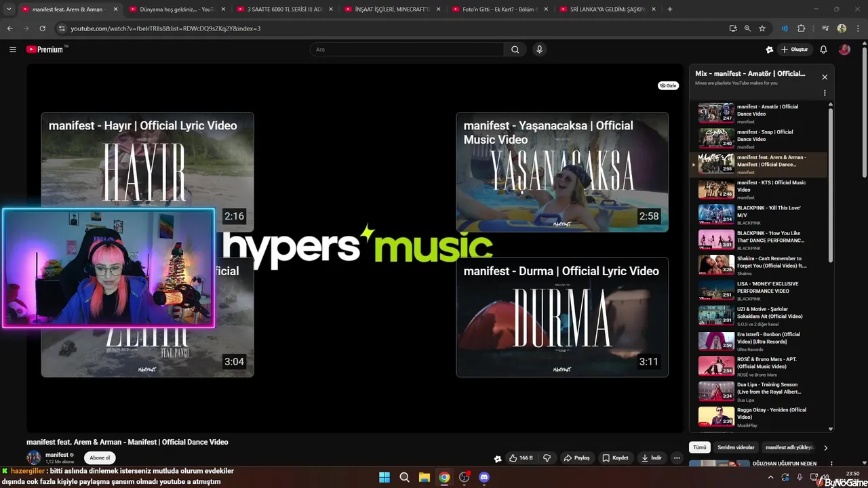Screen dimensions: 868x488
Task: Select Seriden videolar filter chip
Action: pos(736,447)
